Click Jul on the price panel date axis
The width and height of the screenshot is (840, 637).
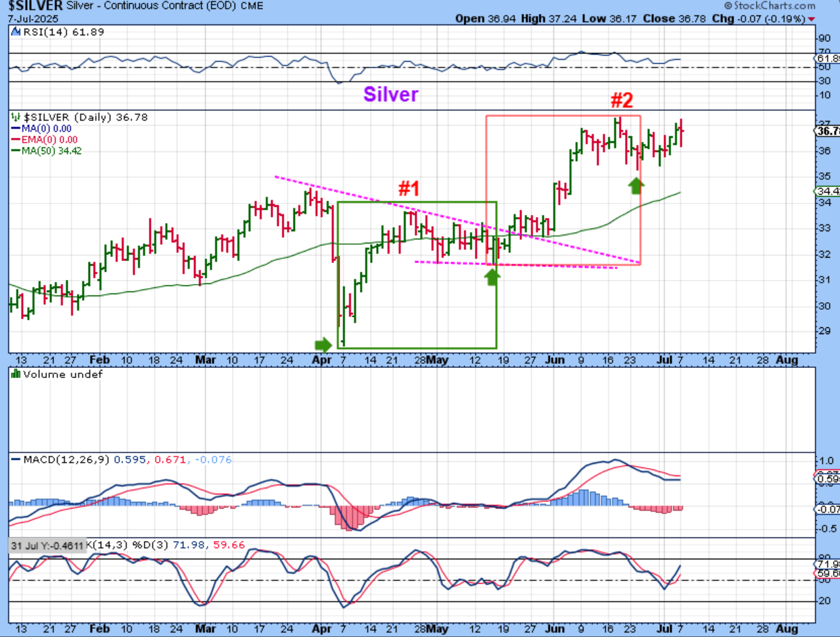click(x=664, y=360)
